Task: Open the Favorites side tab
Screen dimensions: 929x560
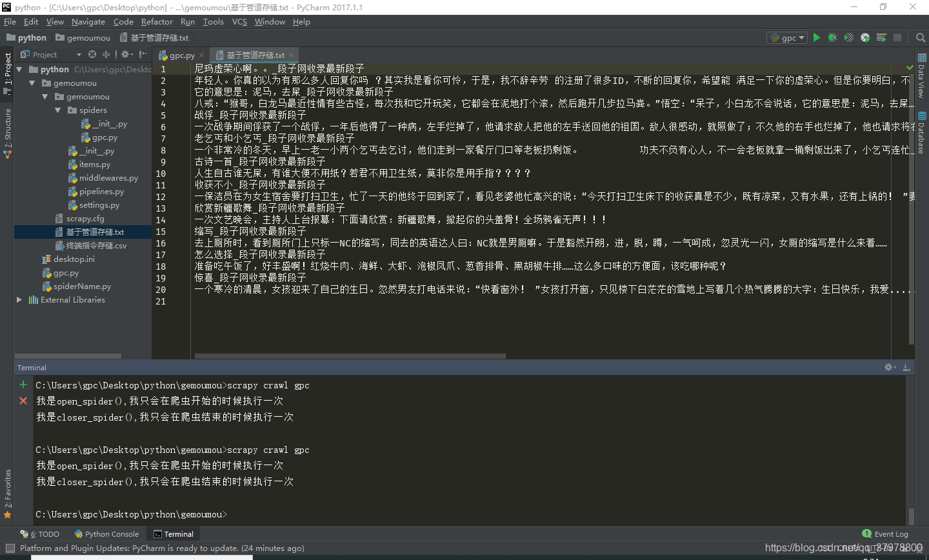Action: [8, 494]
